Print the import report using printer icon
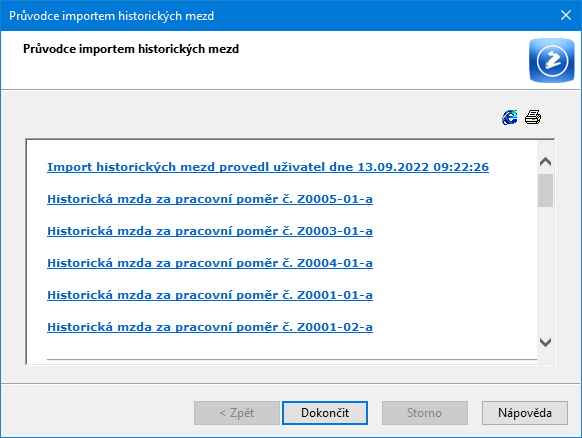The image size is (582, 438). [533, 117]
